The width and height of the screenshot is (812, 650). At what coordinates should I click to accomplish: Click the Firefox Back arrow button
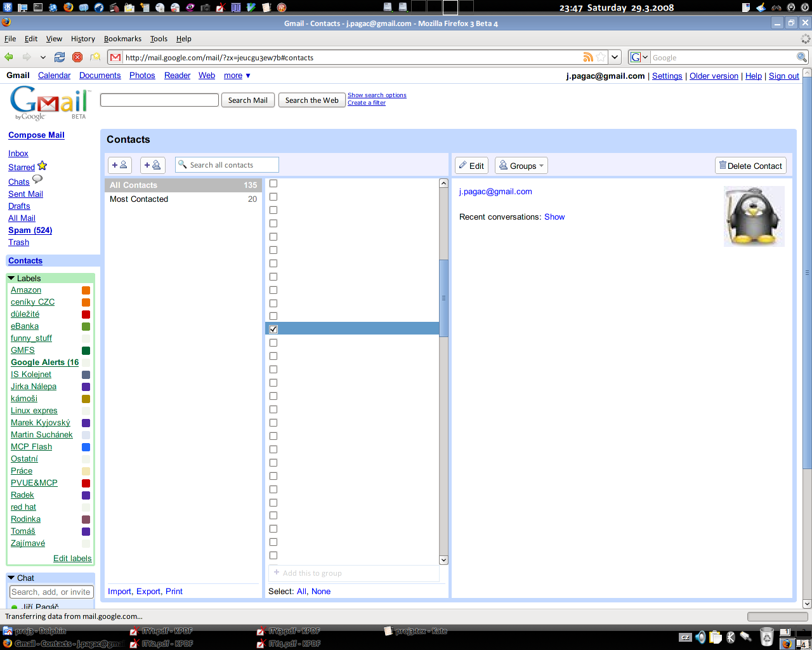click(9, 57)
